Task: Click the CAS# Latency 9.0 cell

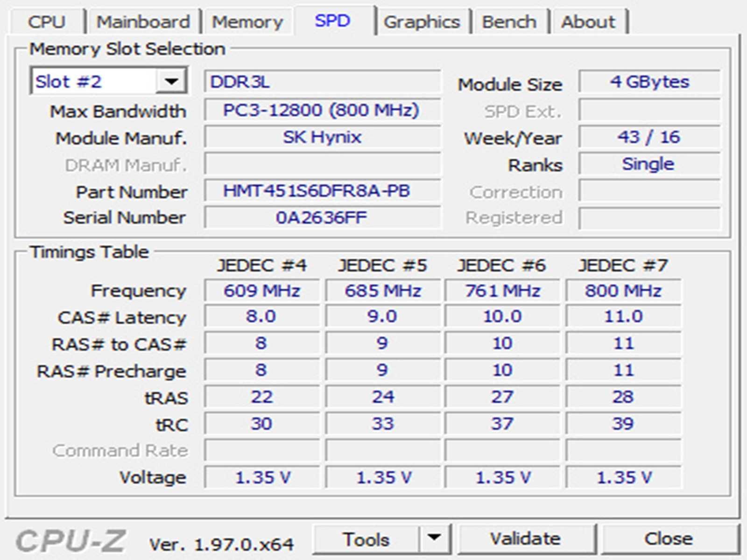Action: [383, 316]
